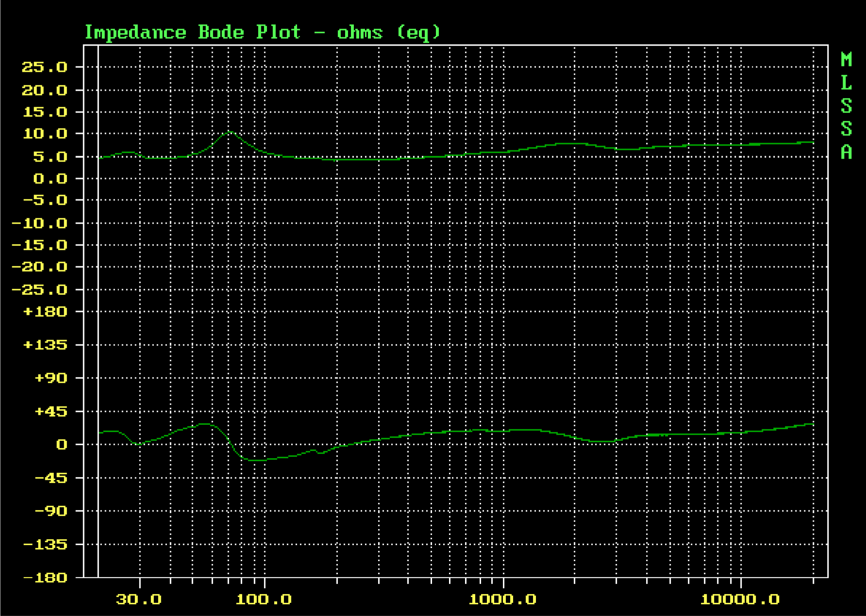The width and height of the screenshot is (866, 616).
Task: Click the -45 phase axis label
Action: coord(51,478)
